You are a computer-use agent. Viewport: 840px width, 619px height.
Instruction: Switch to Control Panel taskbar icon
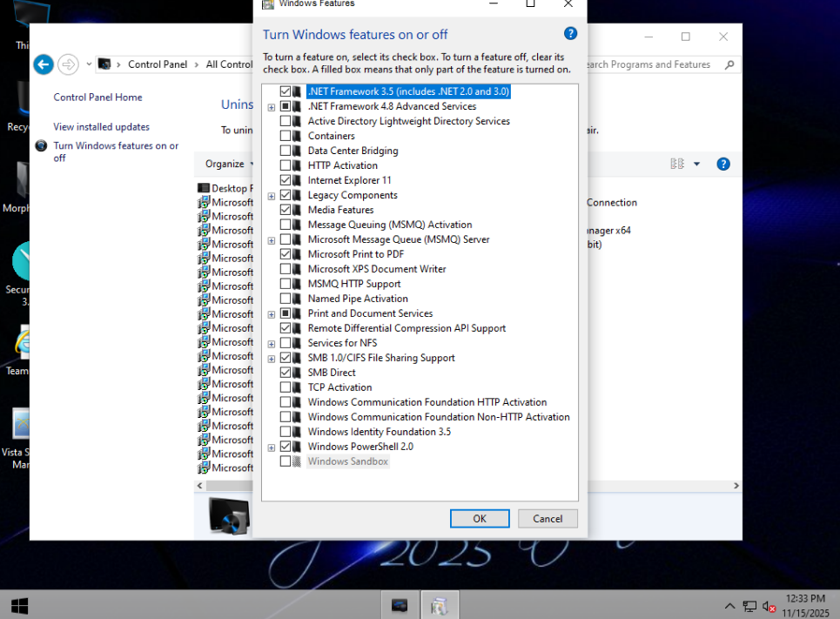click(440, 606)
